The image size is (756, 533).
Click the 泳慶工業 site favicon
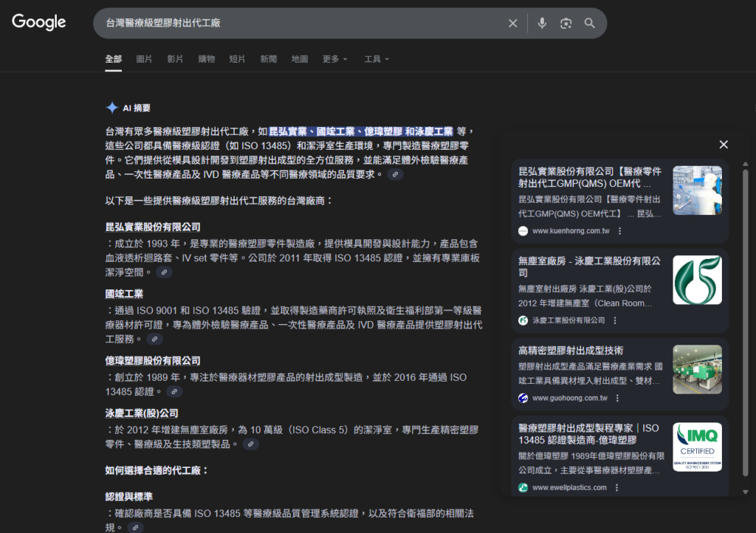coord(523,320)
